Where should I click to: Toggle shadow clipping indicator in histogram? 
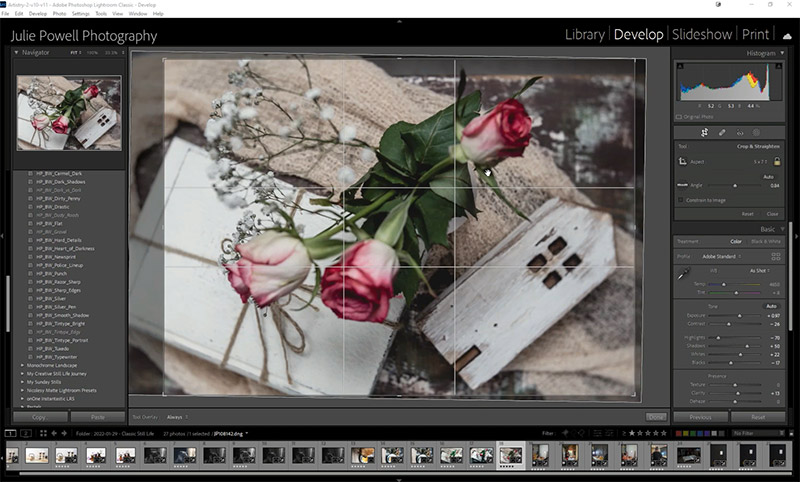[680, 66]
